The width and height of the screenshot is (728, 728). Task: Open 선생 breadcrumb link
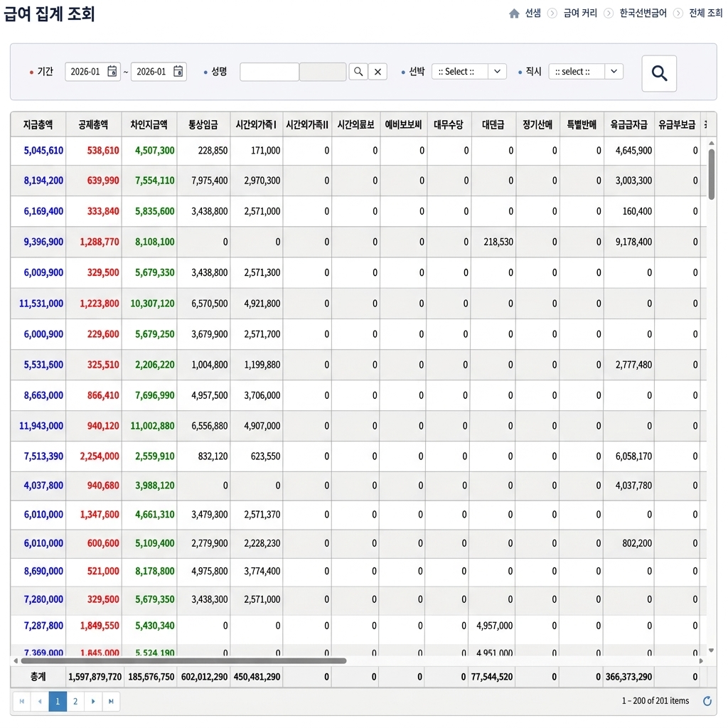(x=533, y=13)
